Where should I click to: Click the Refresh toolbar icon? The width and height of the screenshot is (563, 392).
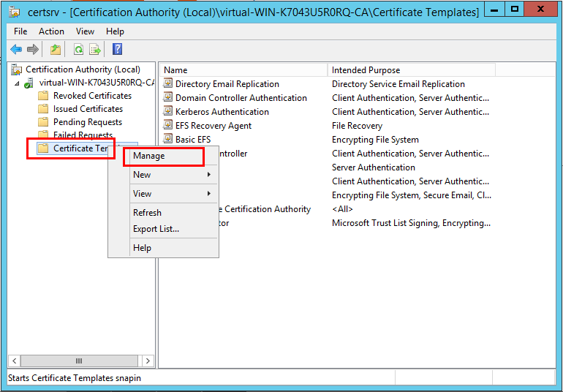coord(78,49)
